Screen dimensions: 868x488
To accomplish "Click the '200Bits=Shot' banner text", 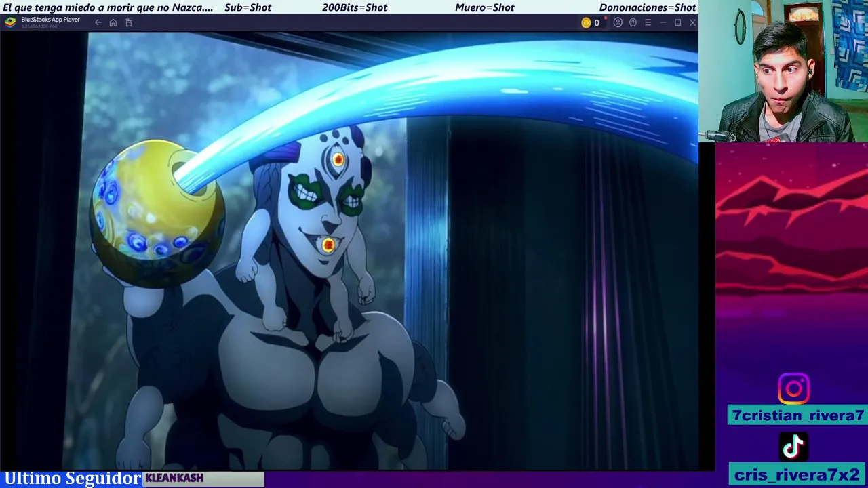I will click(x=355, y=7).
